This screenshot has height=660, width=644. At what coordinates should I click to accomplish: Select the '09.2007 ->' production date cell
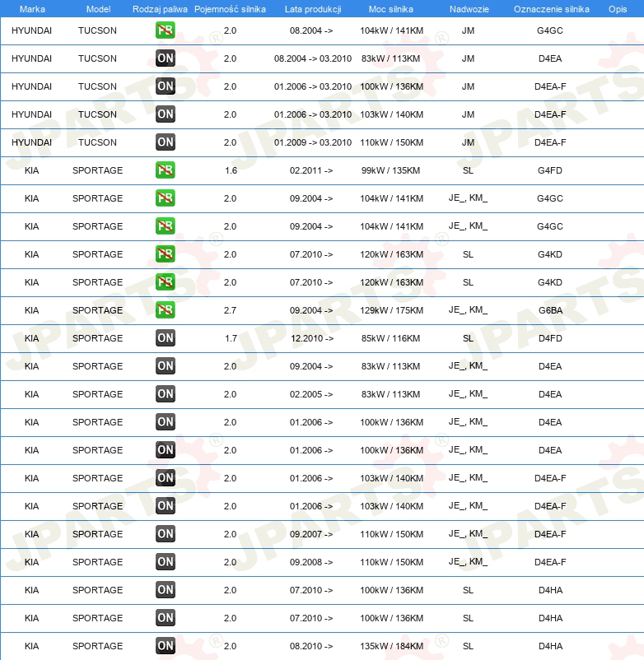[311, 534]
